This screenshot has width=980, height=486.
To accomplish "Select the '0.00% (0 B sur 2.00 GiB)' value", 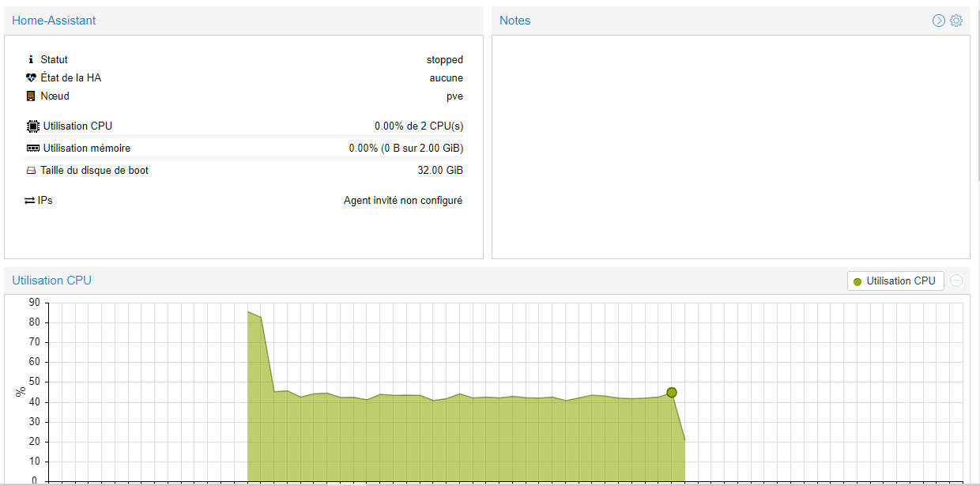I will [406, 148].
